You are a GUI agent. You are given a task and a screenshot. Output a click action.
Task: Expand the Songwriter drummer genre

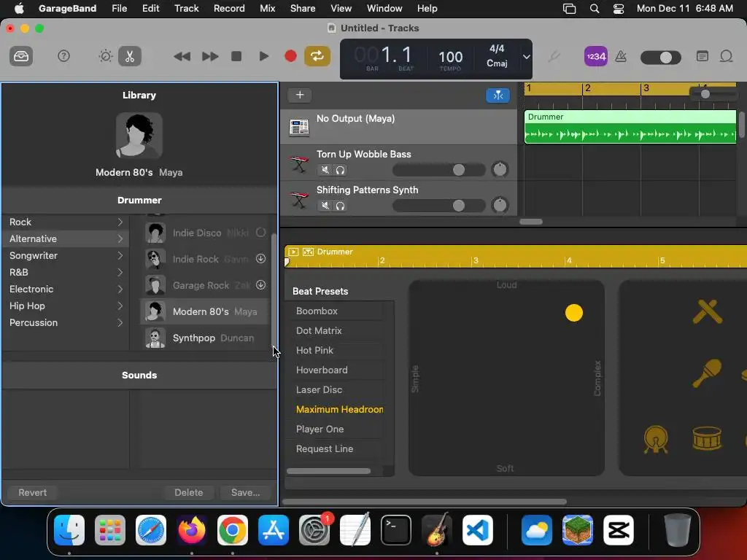pyautogui.click(x=120, y=256)
